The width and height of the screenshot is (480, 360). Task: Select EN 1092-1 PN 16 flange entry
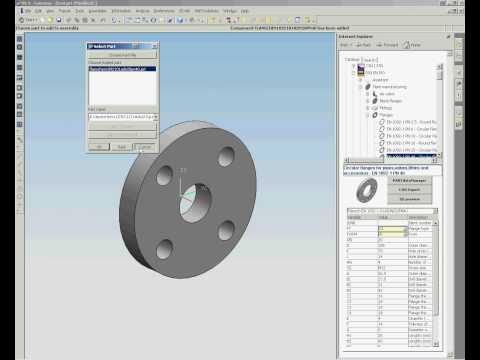pos(411,143)
